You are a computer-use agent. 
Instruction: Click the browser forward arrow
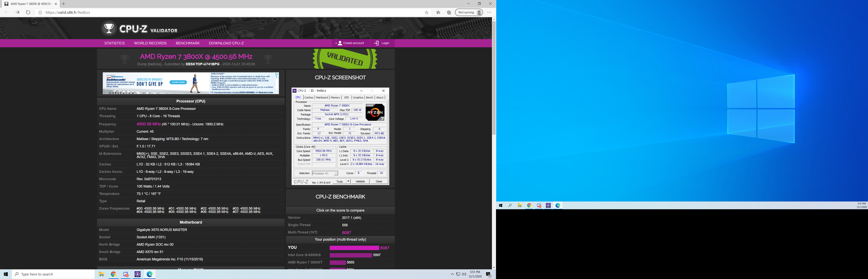tap(17, 12)
